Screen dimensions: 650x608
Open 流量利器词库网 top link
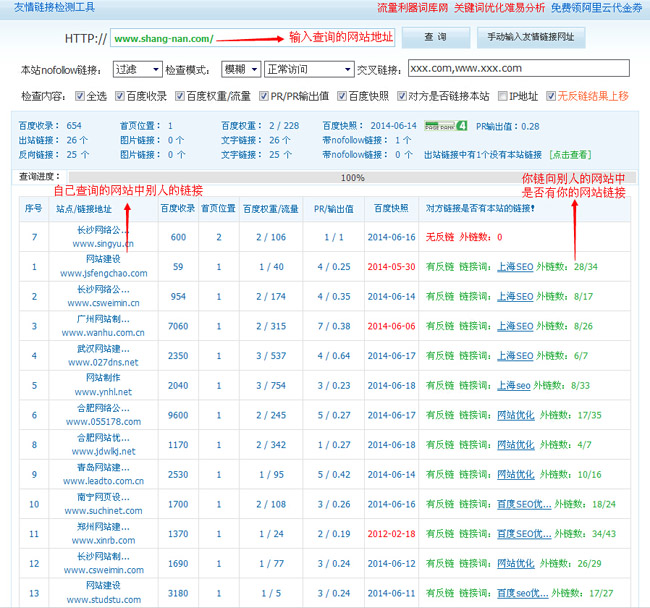413,8
